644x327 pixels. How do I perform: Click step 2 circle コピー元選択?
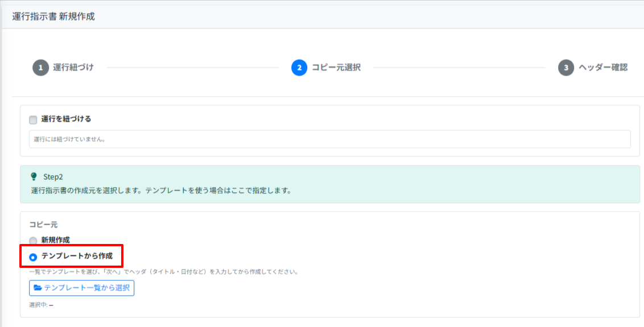click(x=299, y=68)
